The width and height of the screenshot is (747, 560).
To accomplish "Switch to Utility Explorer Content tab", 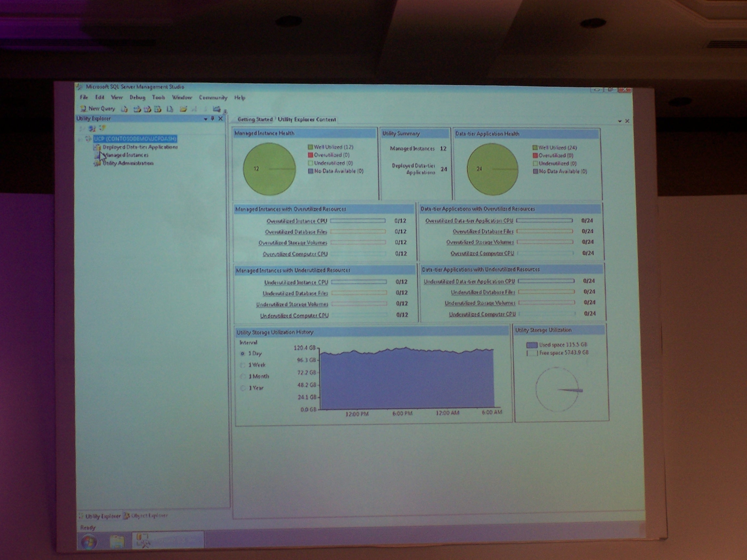I will (307, 120).
